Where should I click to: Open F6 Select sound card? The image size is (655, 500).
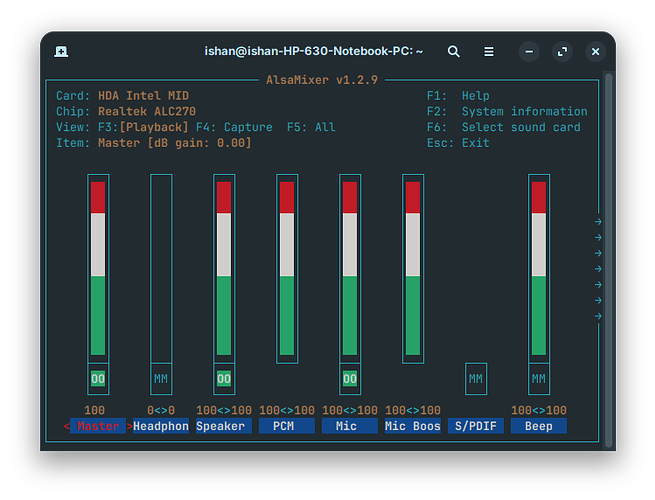503,127
